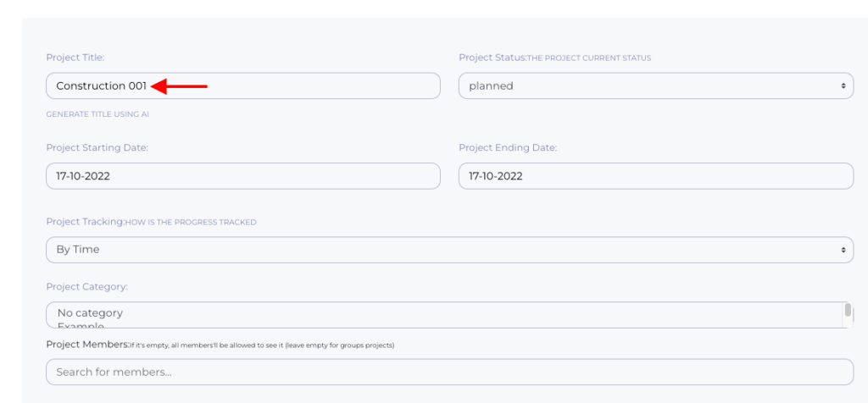Focus the Project Ending Date field
This screenshot has width=868, height=403.
coord(655,176)
